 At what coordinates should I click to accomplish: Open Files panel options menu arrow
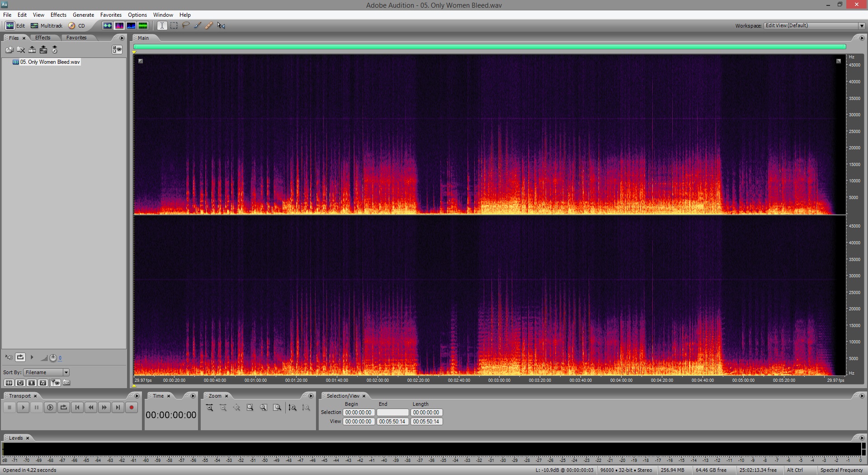[122, 38]
